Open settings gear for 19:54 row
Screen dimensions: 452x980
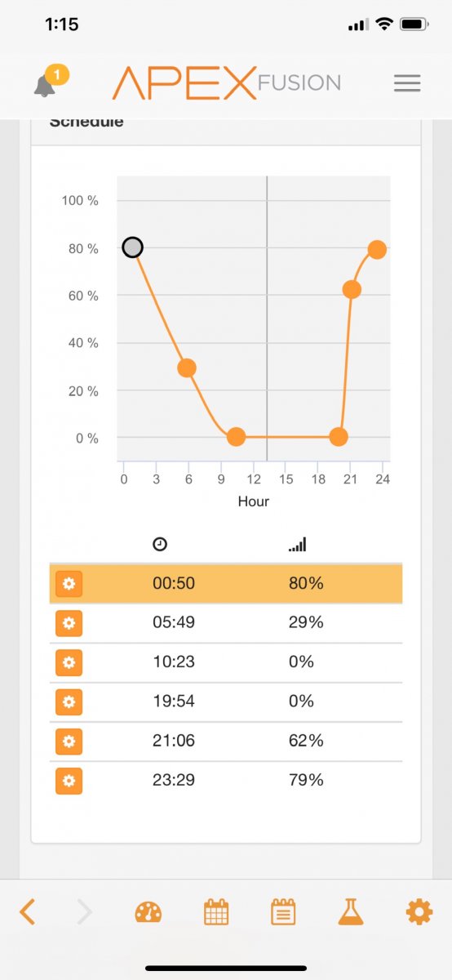pyautogui.click(x=69, y=702)
